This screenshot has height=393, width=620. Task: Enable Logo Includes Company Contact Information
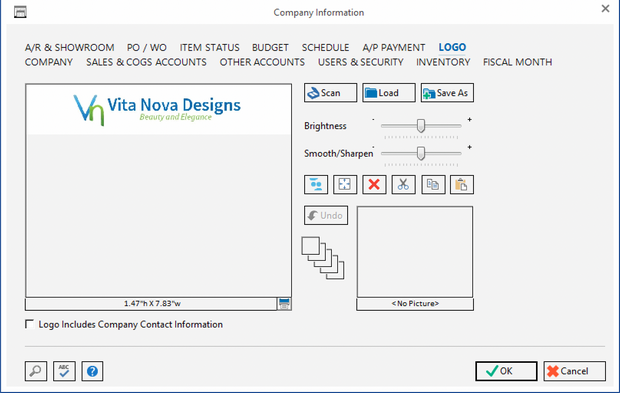[x=30, y=324]
